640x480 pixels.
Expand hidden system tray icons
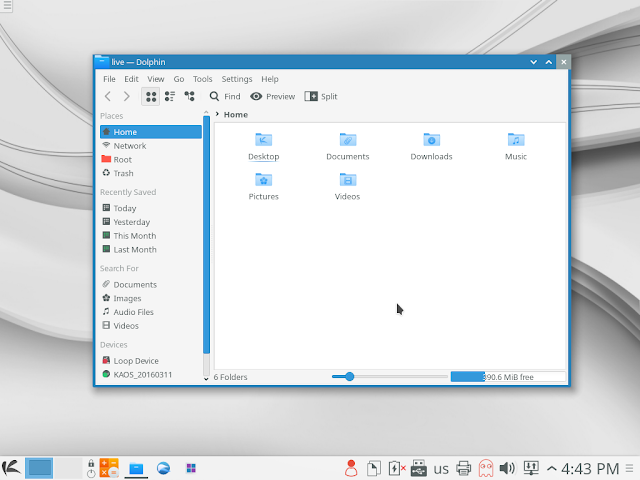tap(551, 468)
